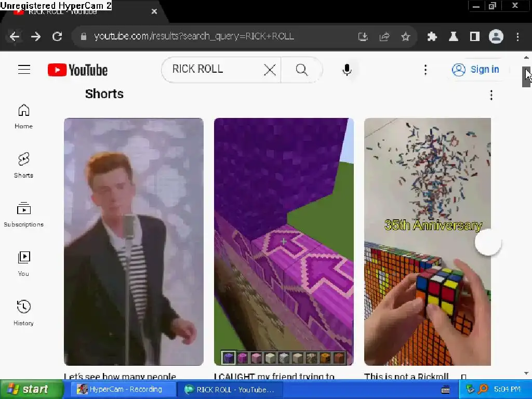The height and width of the screenshot is (399, 532).
Task: Open Shorts in the sidebar
Action: click(24, 165)
